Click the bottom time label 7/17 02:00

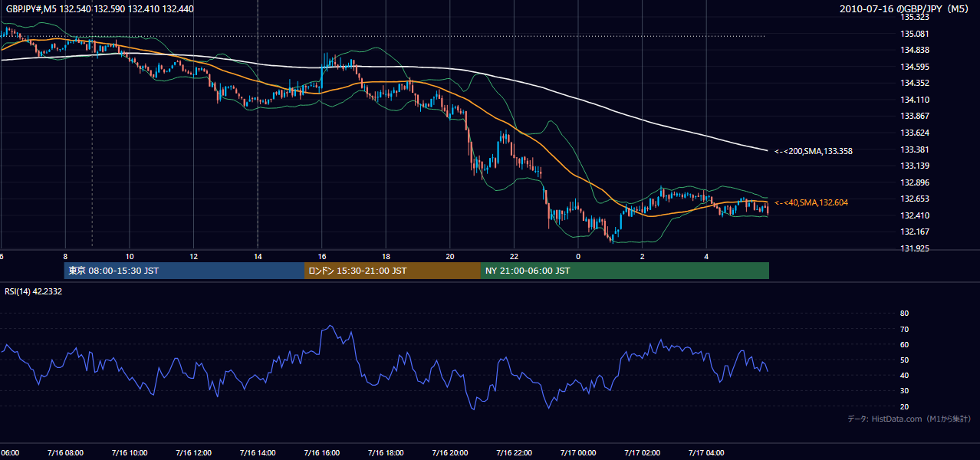(643, 452)
